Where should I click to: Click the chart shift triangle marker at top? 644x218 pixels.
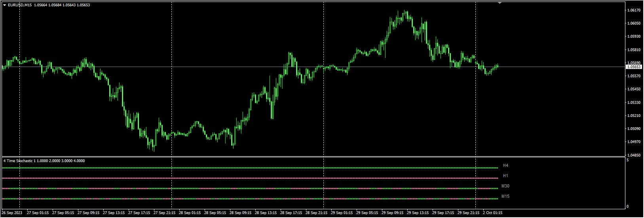[500, 3]
